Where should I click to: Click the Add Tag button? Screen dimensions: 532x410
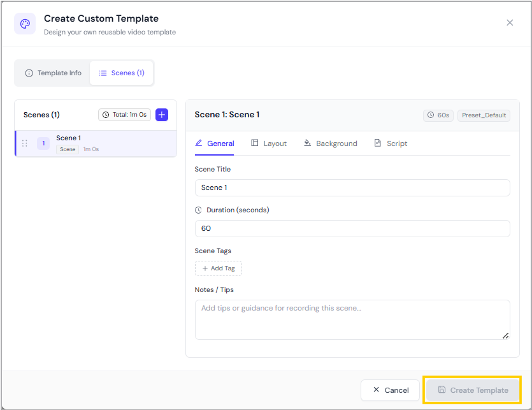click(219, 268)
